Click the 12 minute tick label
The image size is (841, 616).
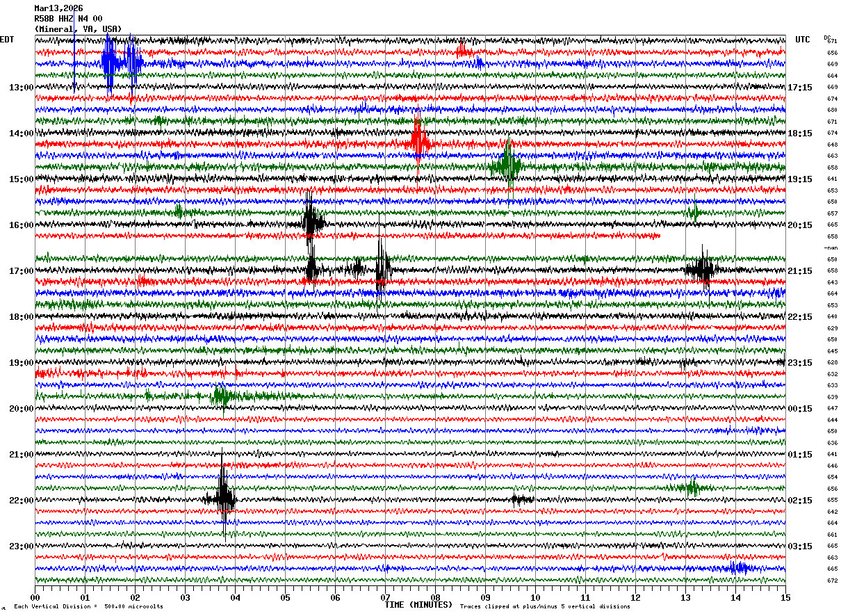pos(635,597)
